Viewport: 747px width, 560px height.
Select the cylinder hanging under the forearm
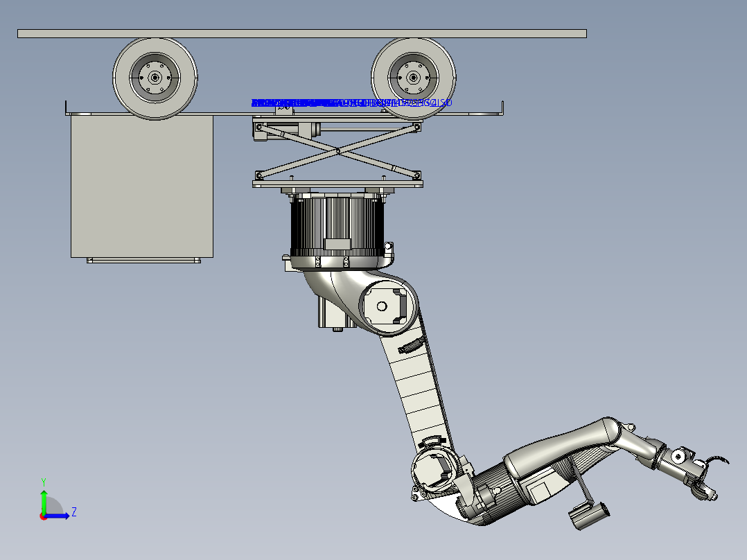[589, 516]
